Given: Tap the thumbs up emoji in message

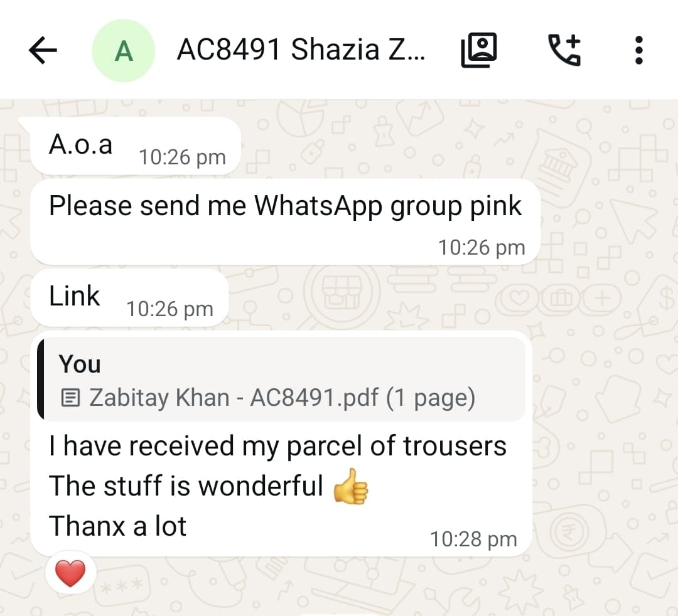Looking at the screenshot, I should coord(351,486).
